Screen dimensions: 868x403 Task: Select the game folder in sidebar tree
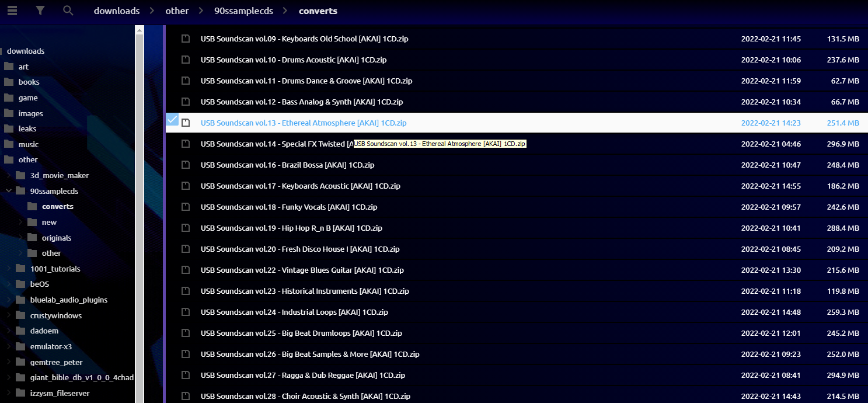[x=28, y=98]
